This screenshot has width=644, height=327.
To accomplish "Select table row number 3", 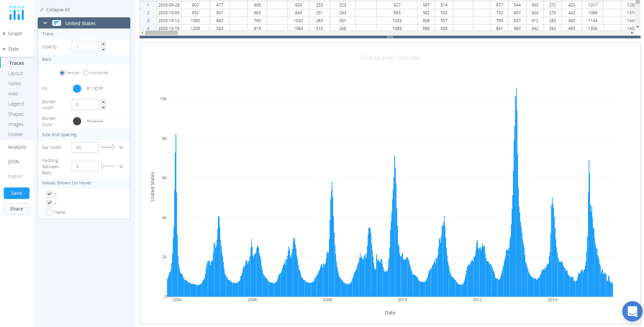I will [x=148, y=20].
